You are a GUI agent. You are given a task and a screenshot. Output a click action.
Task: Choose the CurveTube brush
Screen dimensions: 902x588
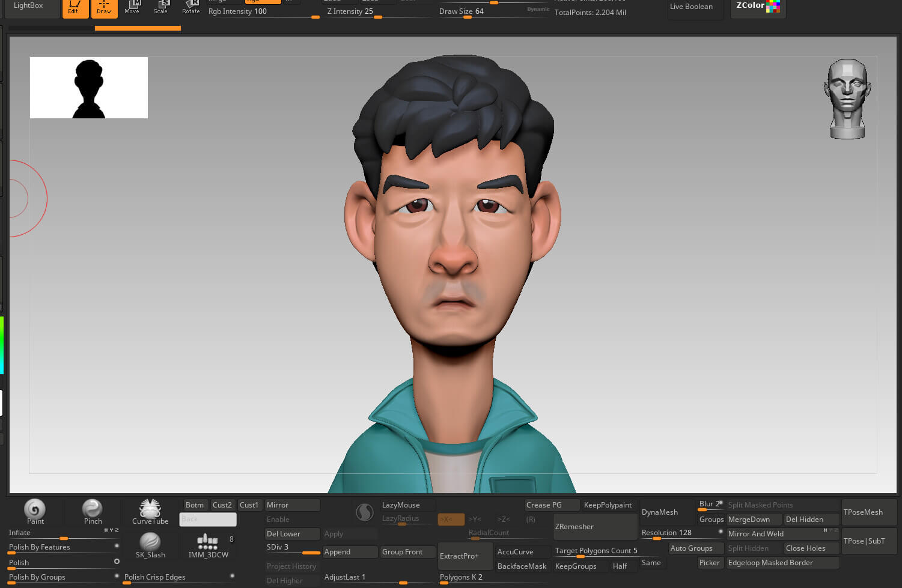pos(150,510)
